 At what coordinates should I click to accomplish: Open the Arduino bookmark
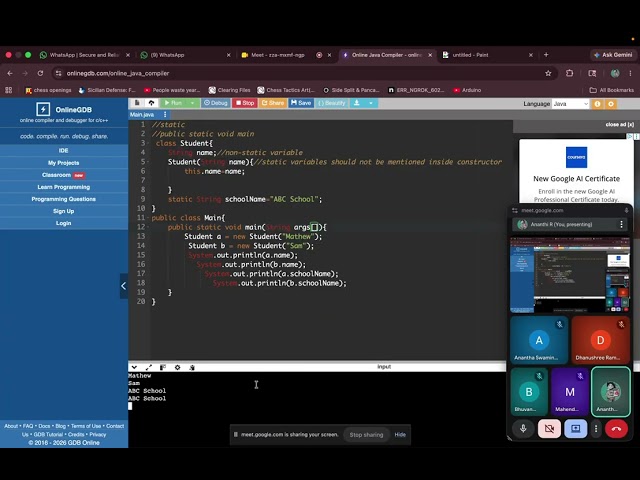click(467, 90)
